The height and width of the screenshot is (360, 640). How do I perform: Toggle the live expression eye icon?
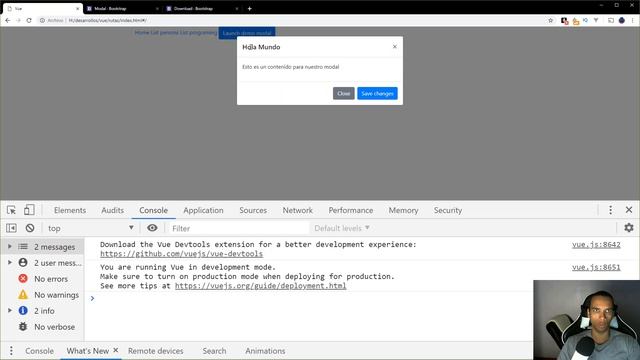pyautogui.click(x=152, y=228)
